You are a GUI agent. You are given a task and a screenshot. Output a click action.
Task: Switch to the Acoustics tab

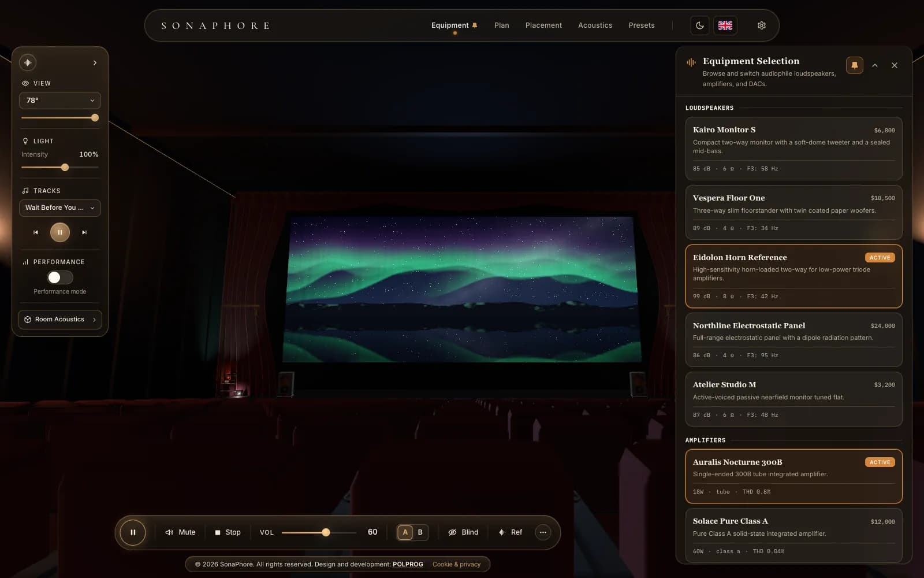(595, 25)
